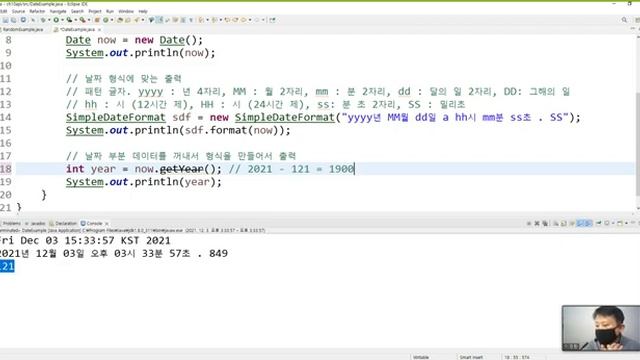Switch to the Javadoc view tab
The height and width of the screenshot is (360, 640).
point(36,223)
